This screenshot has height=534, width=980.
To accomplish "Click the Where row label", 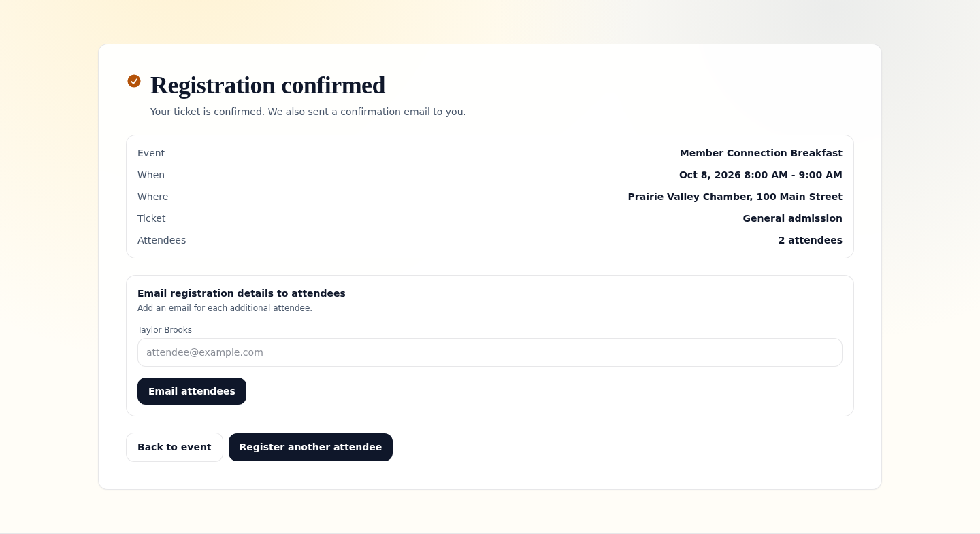I will click(152, 197).
